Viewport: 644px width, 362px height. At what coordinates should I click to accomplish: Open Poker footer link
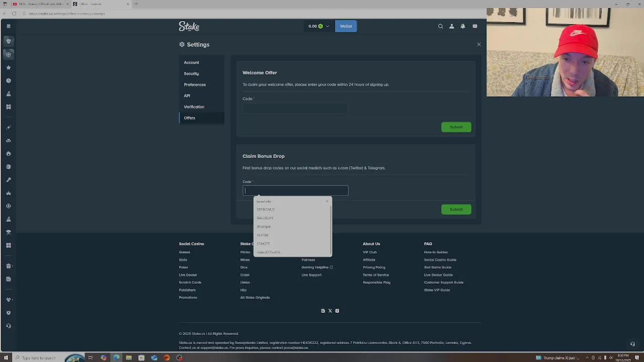(x=184, y=267)
